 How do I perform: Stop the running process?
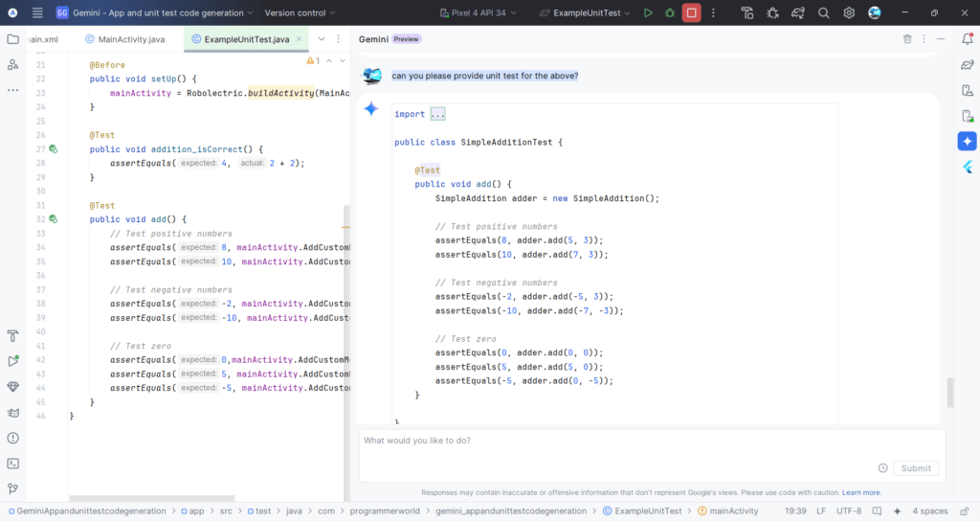pyautogui.click(x=691, y=12)
